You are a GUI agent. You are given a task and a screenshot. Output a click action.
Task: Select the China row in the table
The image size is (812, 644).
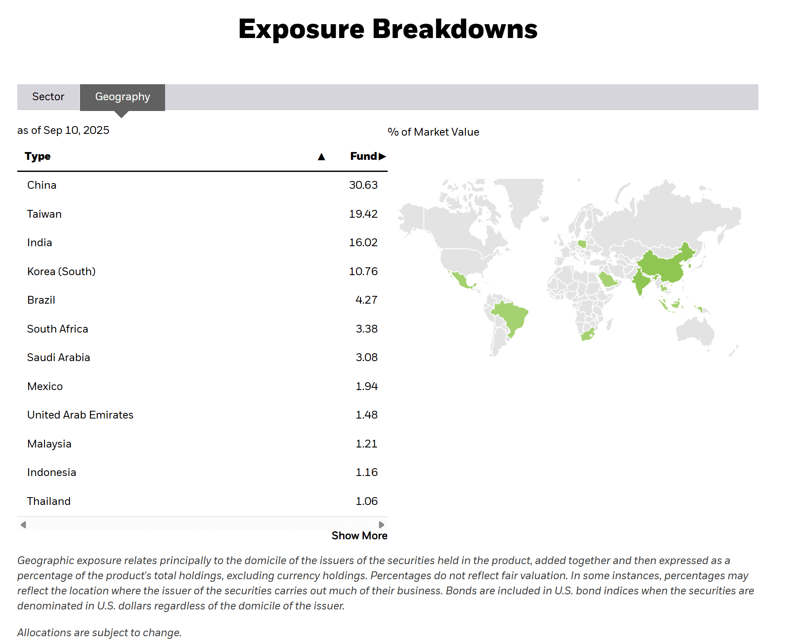pos(202,185)
